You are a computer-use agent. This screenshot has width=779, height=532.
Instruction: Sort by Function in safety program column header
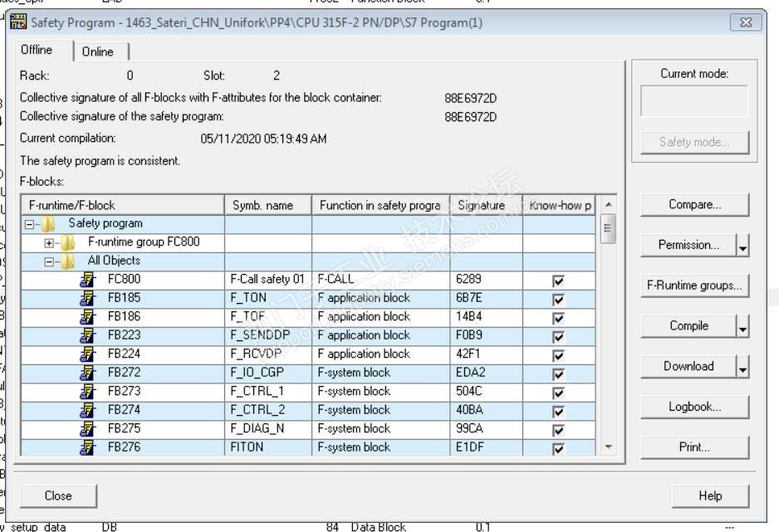point(380,205)
